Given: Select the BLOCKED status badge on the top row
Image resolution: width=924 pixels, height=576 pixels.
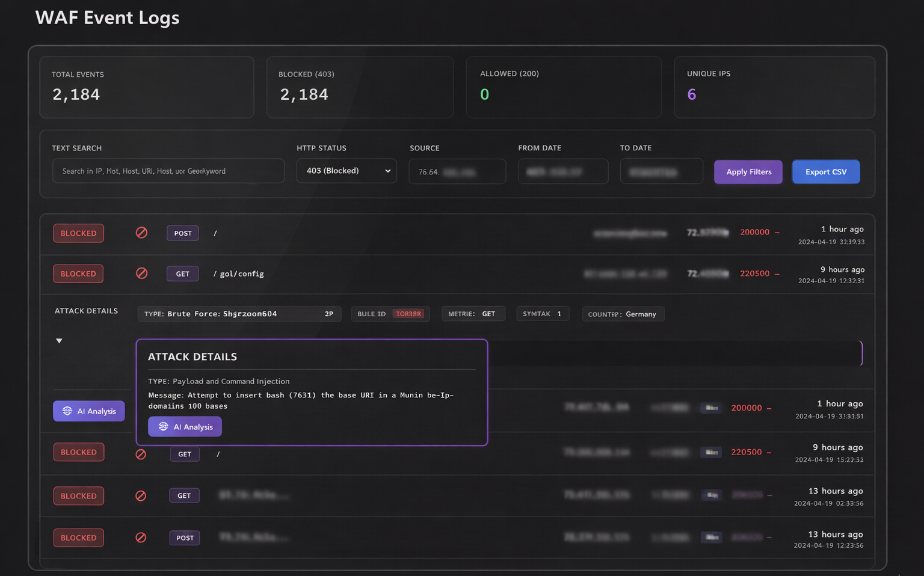Looking at the screenshot, I should [x=78, y=233].
